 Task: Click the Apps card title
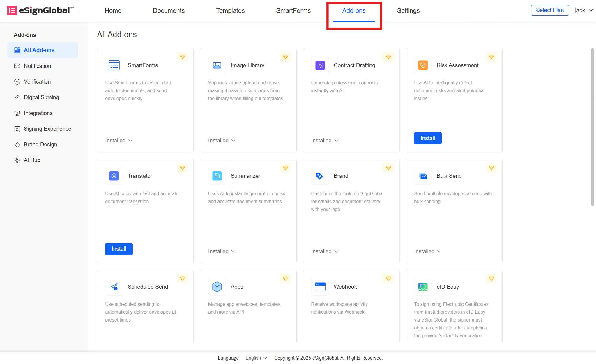pyautogui.click(x=237, y=287)
